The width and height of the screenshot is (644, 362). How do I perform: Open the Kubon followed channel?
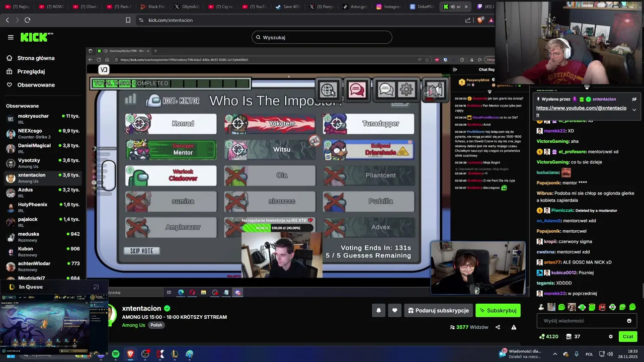coord(42,251)
